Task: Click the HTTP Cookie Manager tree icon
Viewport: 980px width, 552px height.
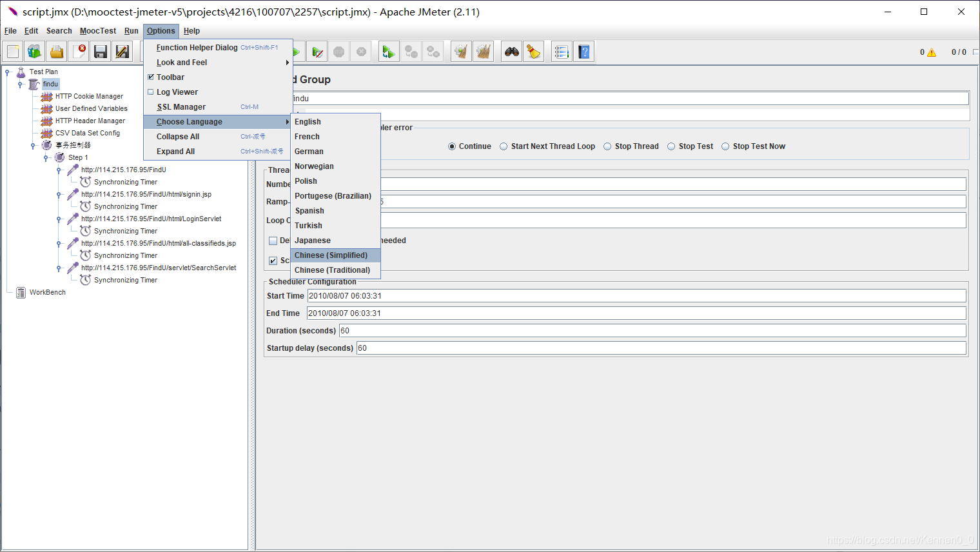Action: (46, 96)
